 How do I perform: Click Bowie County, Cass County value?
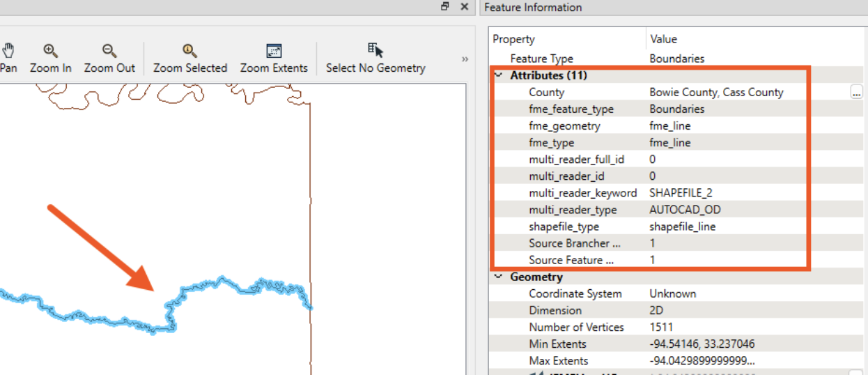pos(716,92)
